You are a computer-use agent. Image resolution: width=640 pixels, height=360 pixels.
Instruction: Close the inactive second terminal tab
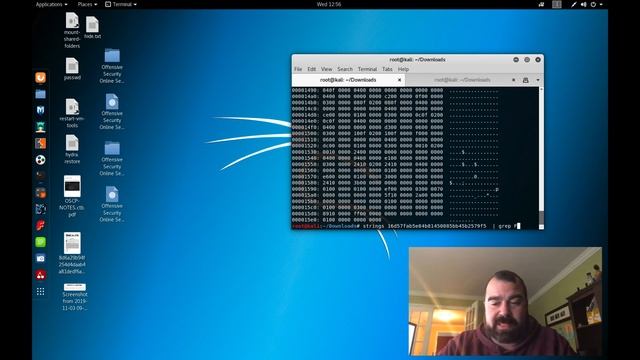[513, 80]
